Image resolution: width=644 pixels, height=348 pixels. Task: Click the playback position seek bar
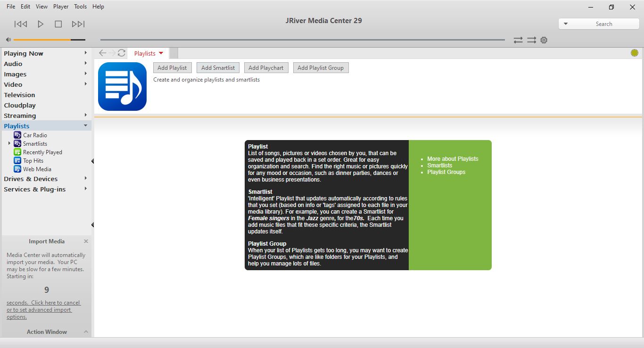click(302, 40)
